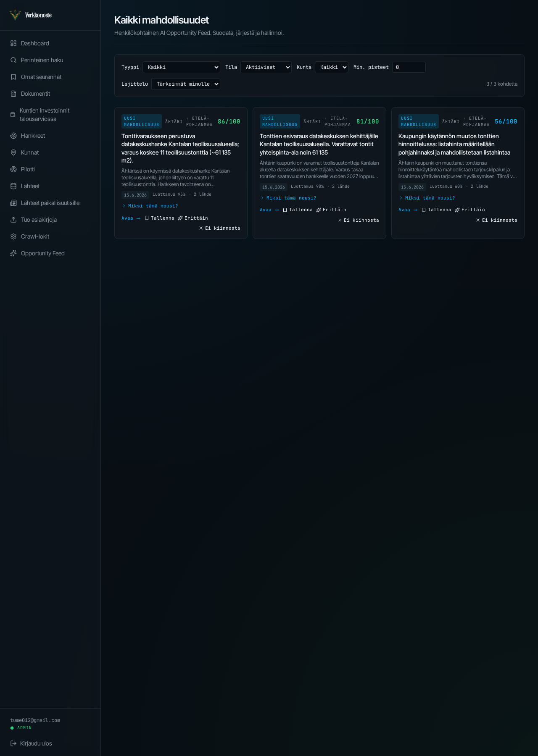
Task: Click the Kunnat map pin icon
Action: [13, 152]
